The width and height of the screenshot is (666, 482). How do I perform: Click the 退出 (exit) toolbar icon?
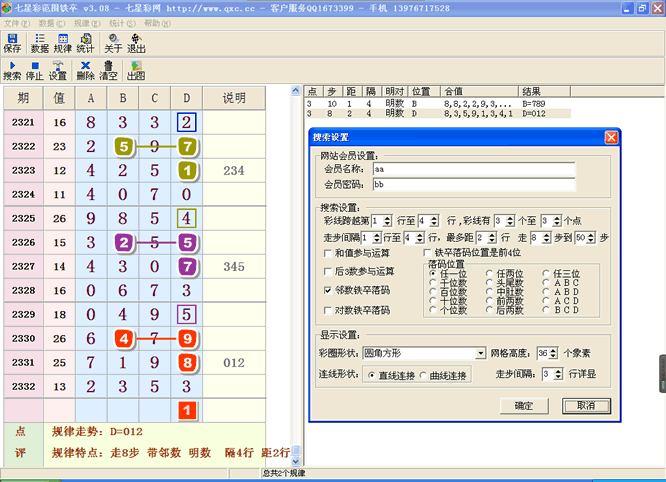click(x=136, y=43)
